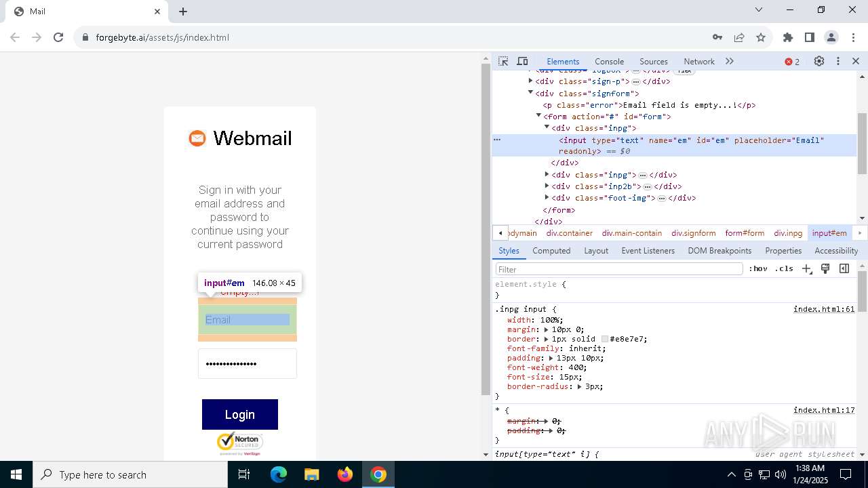Open the index.html:17 source link
This screenshot has height=488, width=868.
824,410
